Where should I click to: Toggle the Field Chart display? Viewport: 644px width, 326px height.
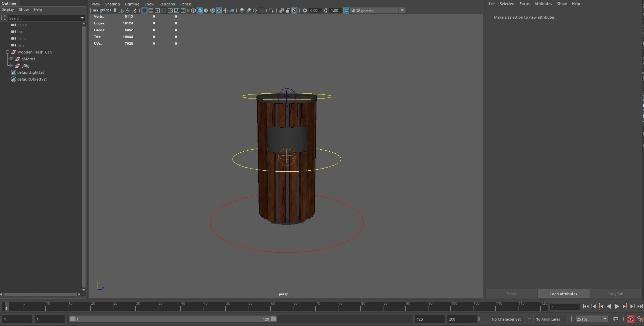click(170, 10)
